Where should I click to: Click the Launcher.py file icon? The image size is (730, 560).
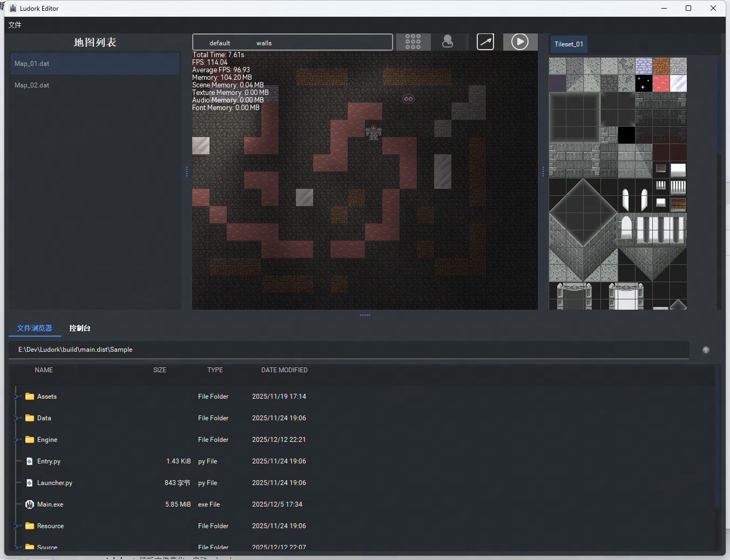[30, 483]
